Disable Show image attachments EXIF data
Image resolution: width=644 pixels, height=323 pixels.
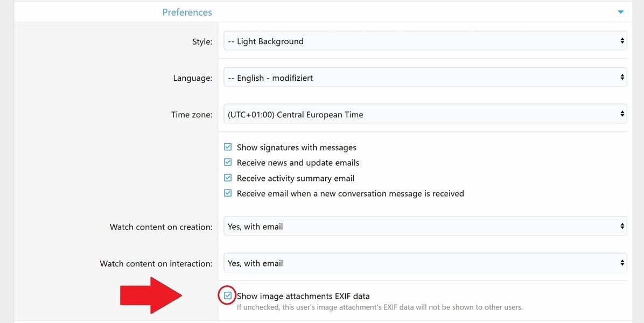click(x=228, y=295)
